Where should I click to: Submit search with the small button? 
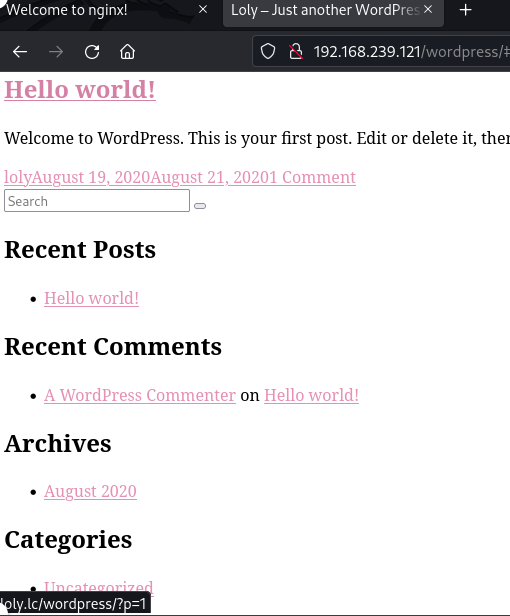[200, 206]
